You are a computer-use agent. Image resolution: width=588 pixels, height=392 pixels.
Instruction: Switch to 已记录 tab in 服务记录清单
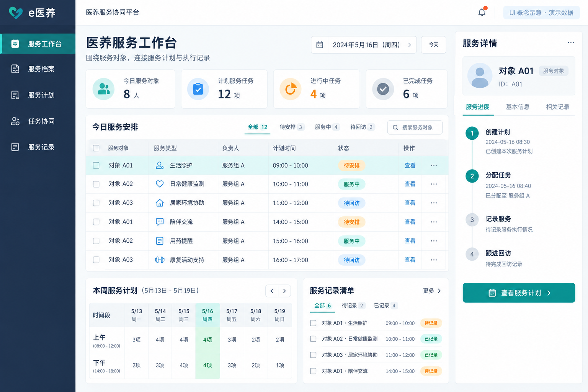(385, 305)
